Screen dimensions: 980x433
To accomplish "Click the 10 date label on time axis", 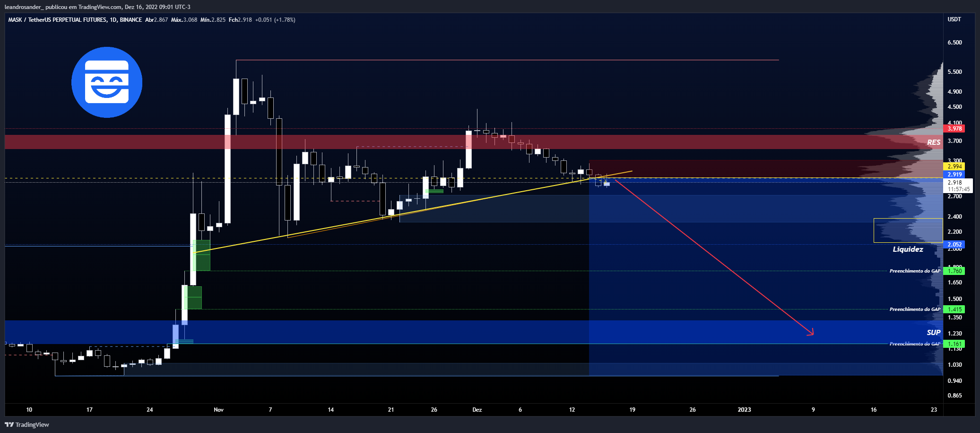I will [x=29, y=410].
